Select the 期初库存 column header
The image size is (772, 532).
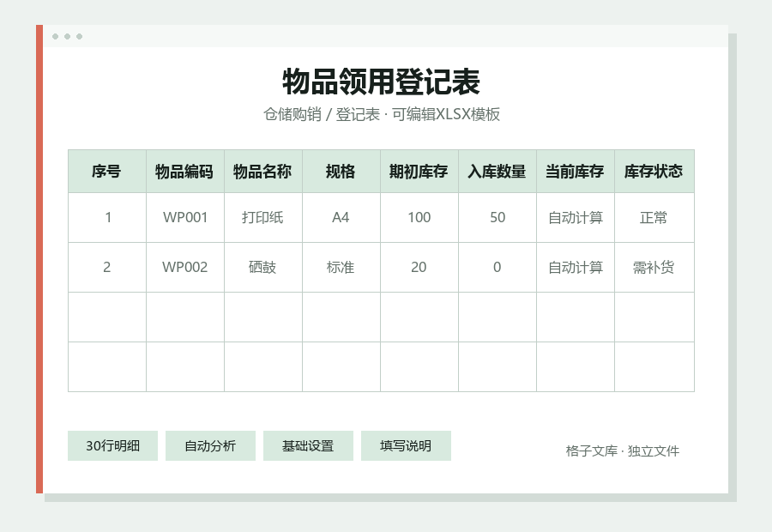[419, 172]
